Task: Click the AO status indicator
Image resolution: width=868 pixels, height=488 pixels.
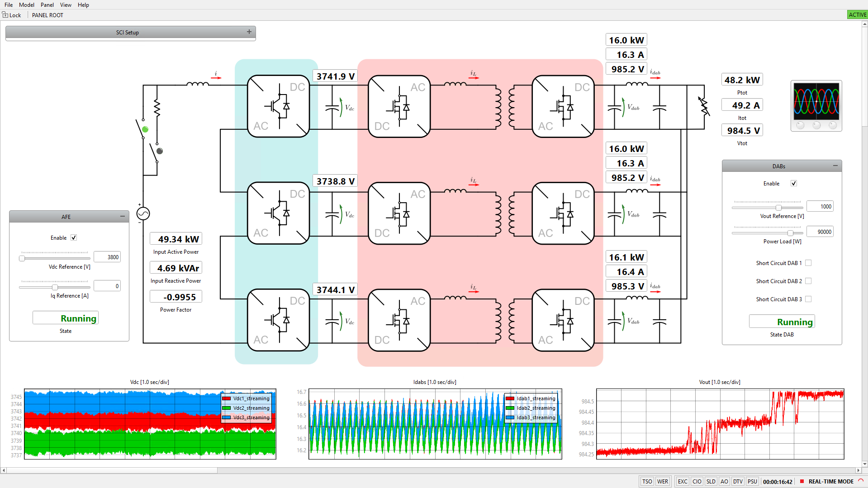Action: pyautogui.click(x=724, y=482)
